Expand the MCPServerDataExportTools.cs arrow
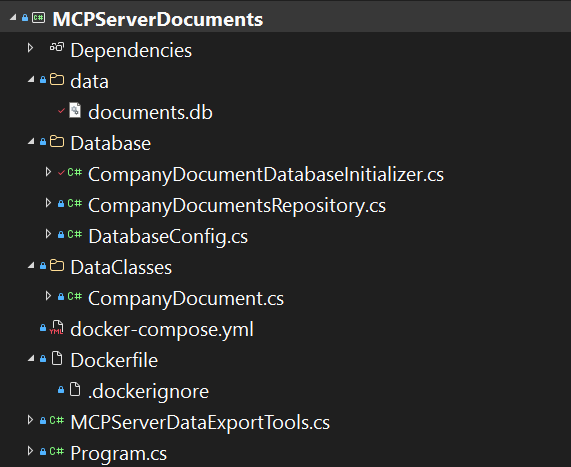 pyautogui.click(x=31, y=420)
